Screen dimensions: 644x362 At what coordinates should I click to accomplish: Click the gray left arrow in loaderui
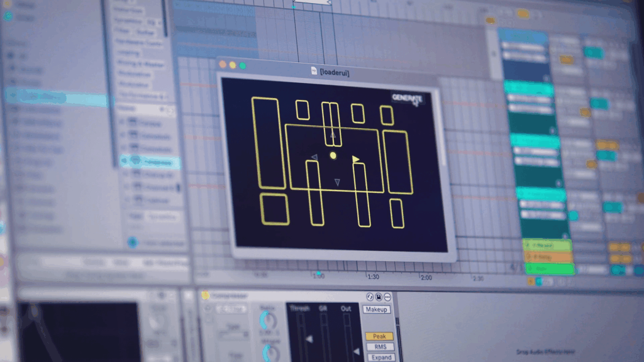click(314, 157)
